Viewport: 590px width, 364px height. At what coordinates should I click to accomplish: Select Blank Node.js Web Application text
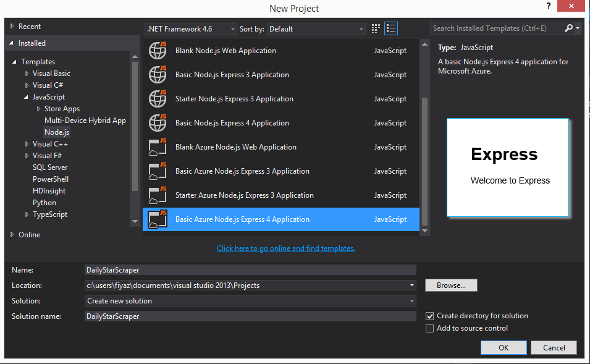pyautogui.click(x=225, y=51)
